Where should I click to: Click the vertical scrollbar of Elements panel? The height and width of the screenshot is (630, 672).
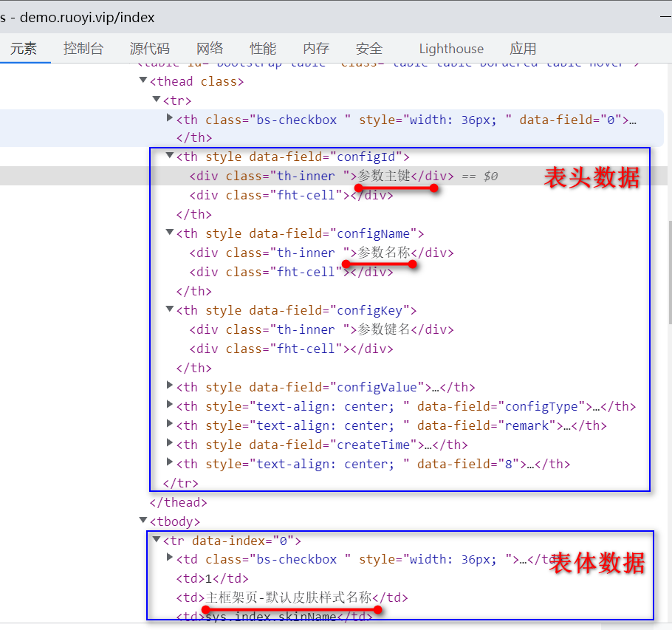pyautogui.click(x=670, y=272)
